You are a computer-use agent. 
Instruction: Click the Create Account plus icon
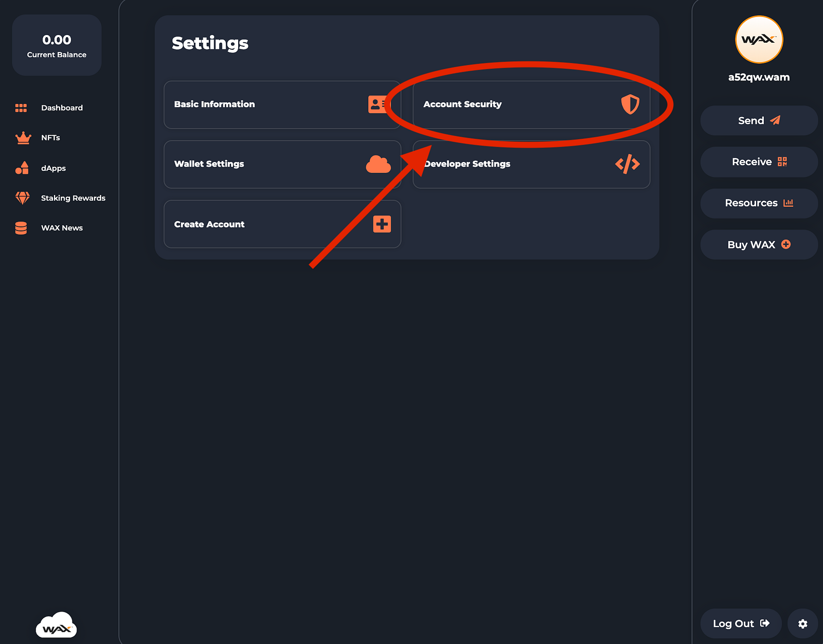382,224
